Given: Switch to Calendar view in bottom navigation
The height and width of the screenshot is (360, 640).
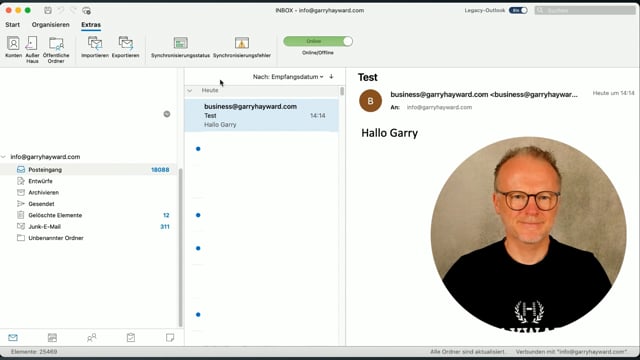Looking at the screenshot, I should (52, 338).
